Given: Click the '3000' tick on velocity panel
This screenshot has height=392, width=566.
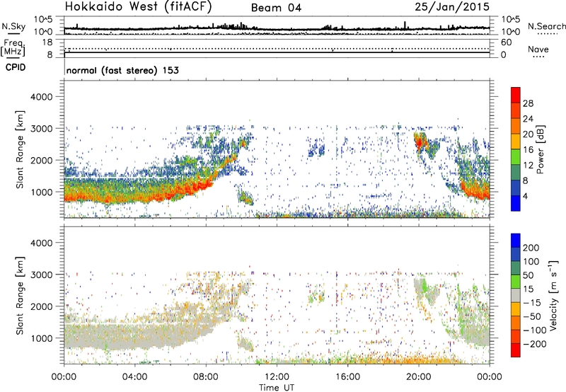Looking at the screenshot, I should pyautogui.click(x=42, y=275).
